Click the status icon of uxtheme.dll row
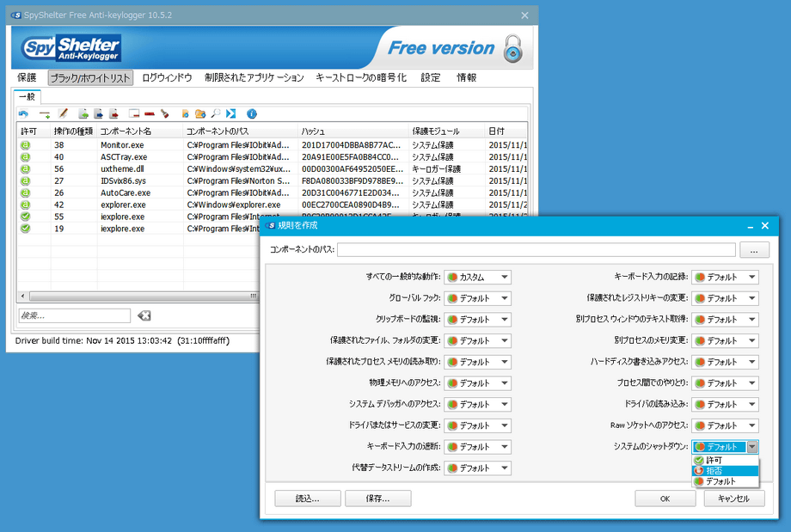The height and width of the screenshot is (532, 791). pos(25,169)
